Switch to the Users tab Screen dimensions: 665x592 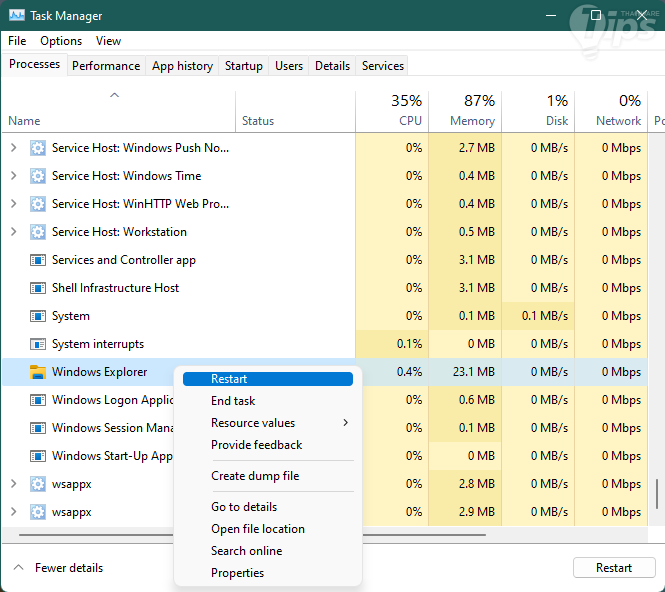289,66
